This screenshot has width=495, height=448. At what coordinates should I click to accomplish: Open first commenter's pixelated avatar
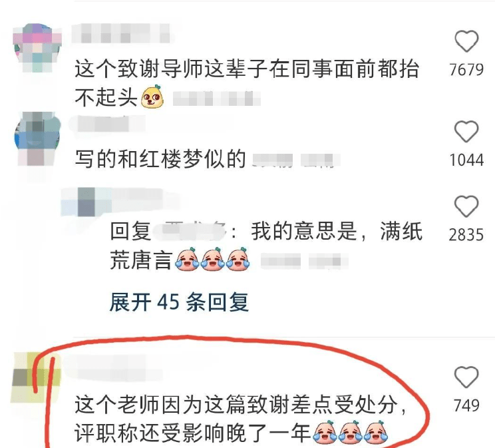[37, 48]
